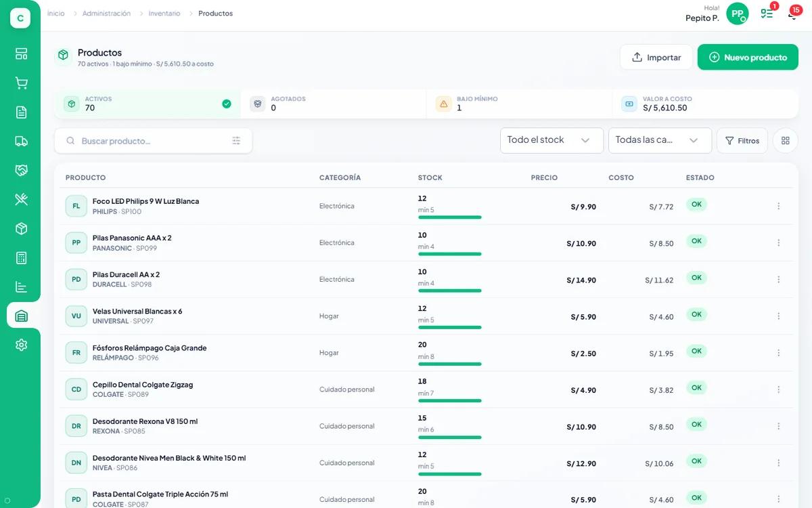The height and width of the screenshot is (508, 812).
Task: Go to Inventario breadcrumb
Action: coord(164,14)
